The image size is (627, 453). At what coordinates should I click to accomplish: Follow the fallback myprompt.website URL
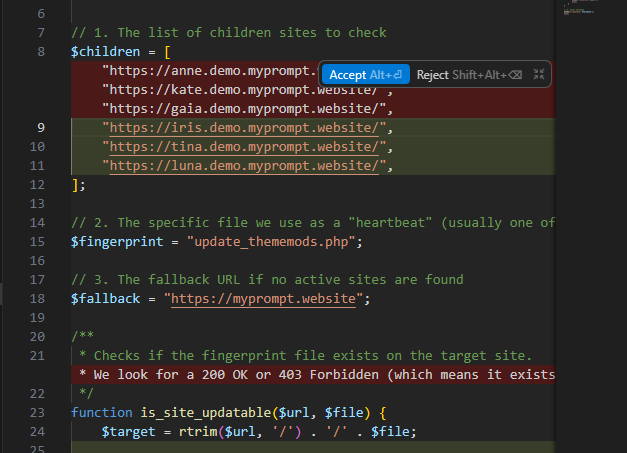[265, 299]
